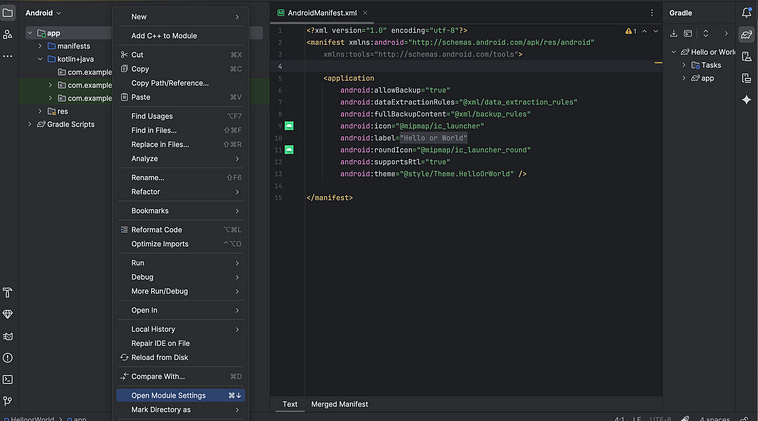Image resolution: width=758 pixels, height=421 pixels.
Task: Select Copy Path/Reference...
Action: [x=180, y=83]
